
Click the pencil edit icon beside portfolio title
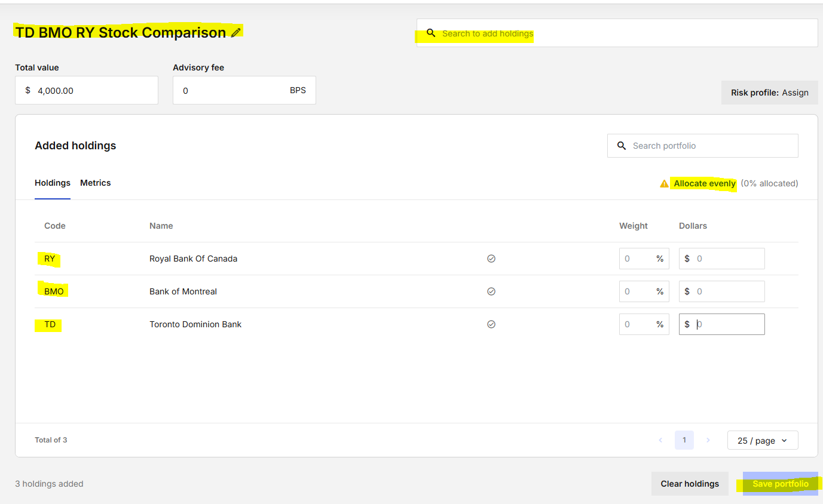coord(236,33)
